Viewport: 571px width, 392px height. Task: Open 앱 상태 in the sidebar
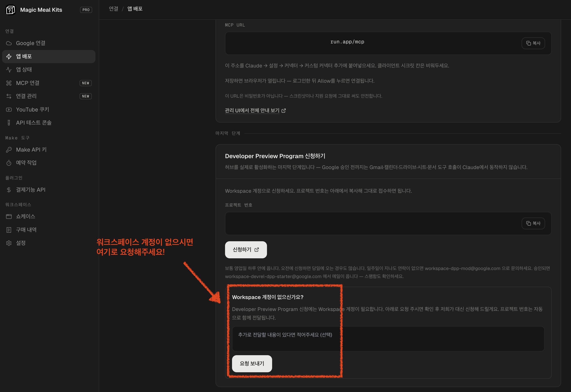coord(49,70)
